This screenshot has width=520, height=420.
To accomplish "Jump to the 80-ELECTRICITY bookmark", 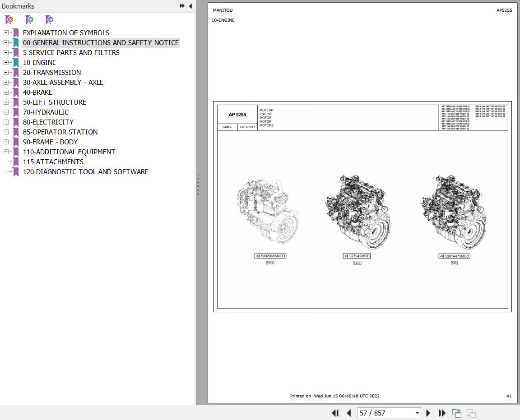I will point(48,122).
